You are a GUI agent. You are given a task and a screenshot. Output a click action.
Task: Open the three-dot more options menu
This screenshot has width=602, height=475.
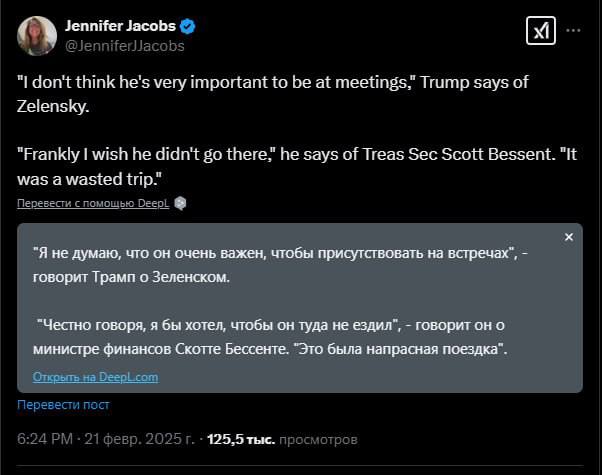[x=574, y=31]
